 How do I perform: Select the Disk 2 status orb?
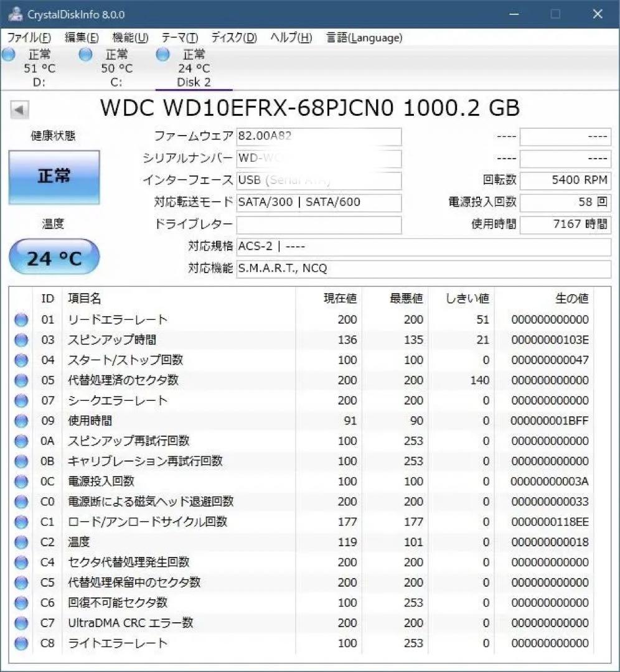tap(162, 54)
